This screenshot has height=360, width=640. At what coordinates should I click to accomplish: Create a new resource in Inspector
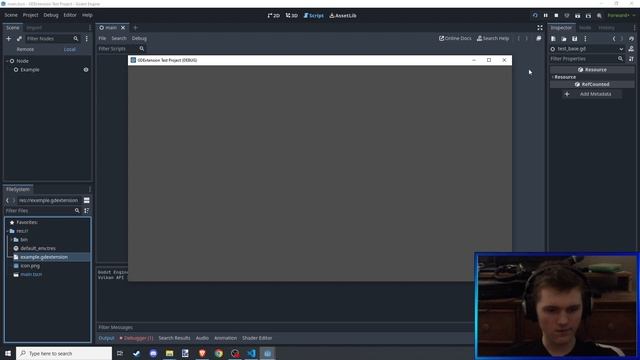(x=553, y=39)
